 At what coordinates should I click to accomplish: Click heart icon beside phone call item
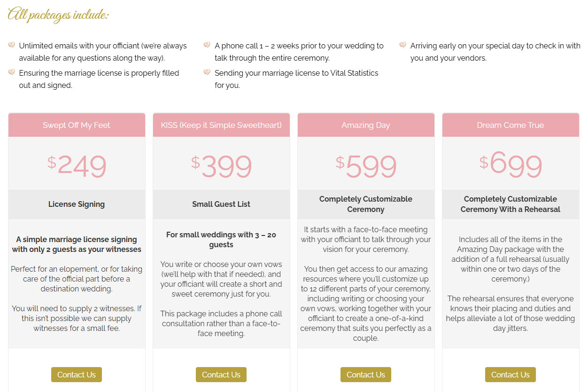click(x=207, y=45)
